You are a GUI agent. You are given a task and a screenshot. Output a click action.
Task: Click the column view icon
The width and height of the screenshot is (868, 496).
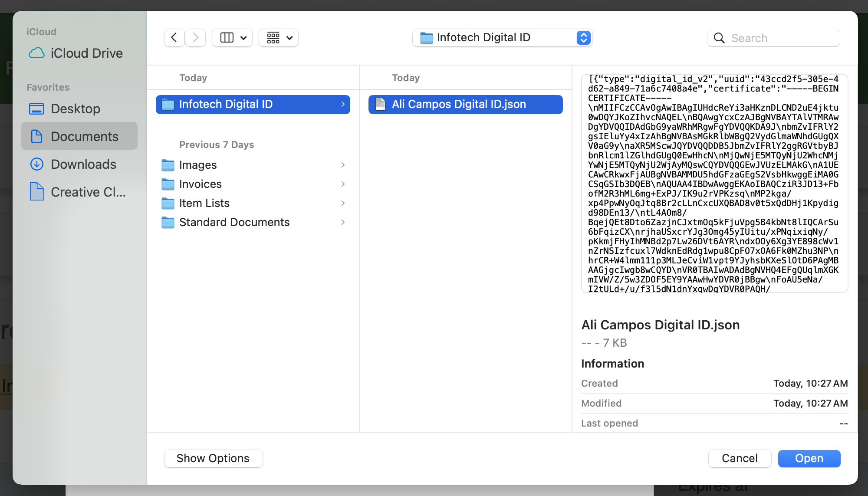(227, 38)
